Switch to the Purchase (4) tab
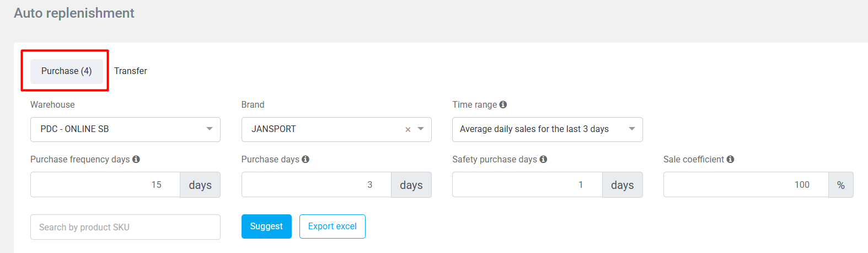Screen dimensions: 868x253 (x=66, y=71)
